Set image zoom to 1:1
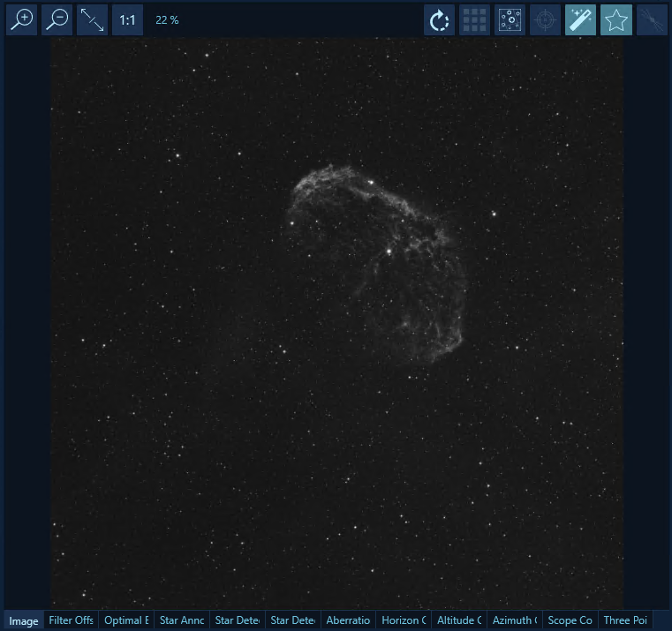 pyautogui.click(x=127, y=19)
